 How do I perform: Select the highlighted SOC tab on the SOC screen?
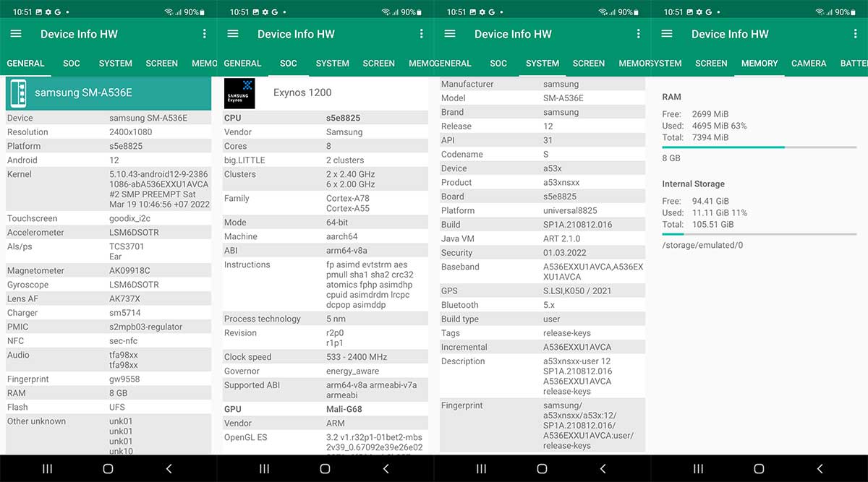289,64
